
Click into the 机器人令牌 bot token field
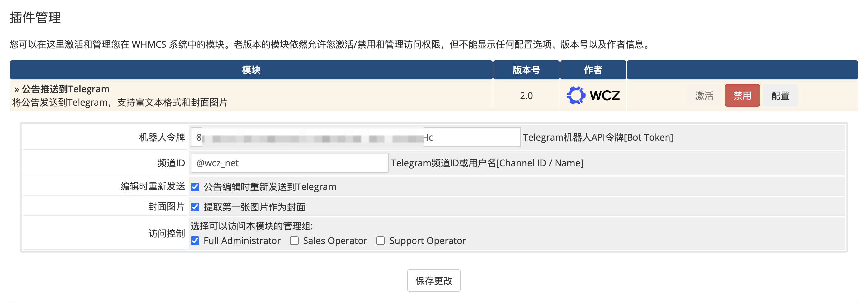click(472, 137)
